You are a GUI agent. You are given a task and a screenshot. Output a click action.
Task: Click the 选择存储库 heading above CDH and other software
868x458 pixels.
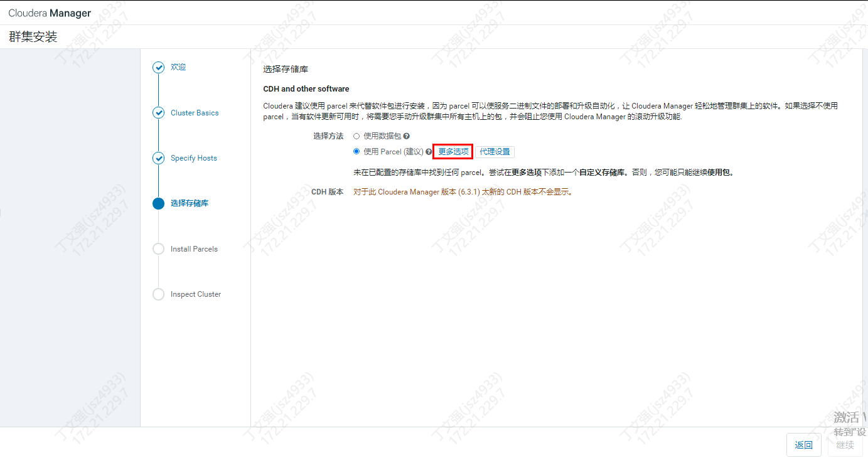[286, 69]
